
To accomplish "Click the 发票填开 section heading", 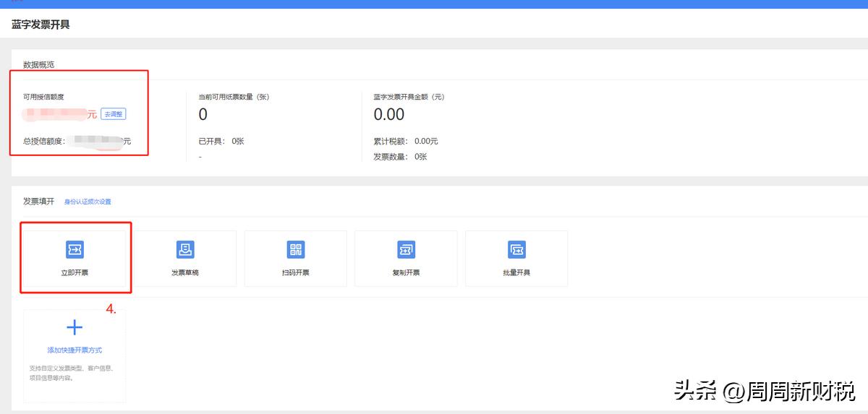I will point(38,201).
